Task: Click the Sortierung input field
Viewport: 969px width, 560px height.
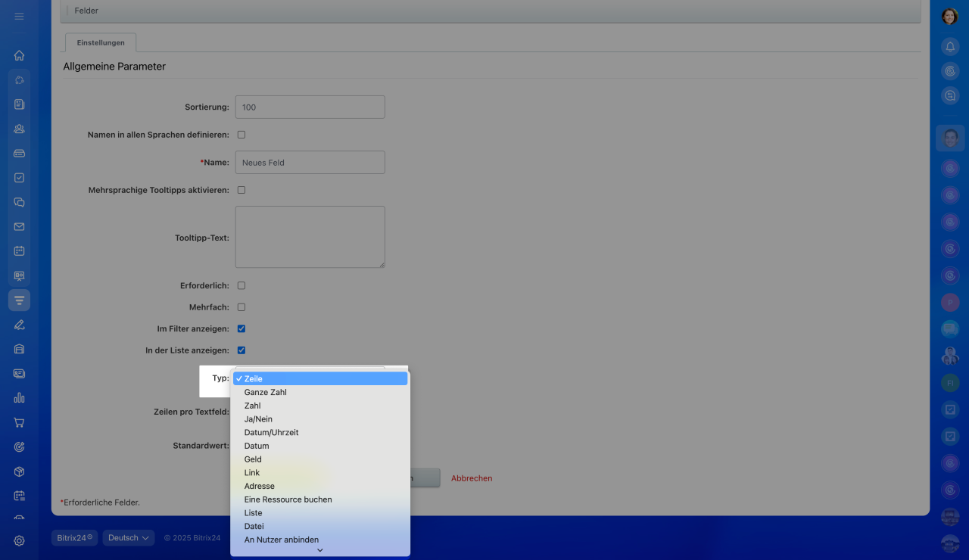Action: tap(310, 107)
